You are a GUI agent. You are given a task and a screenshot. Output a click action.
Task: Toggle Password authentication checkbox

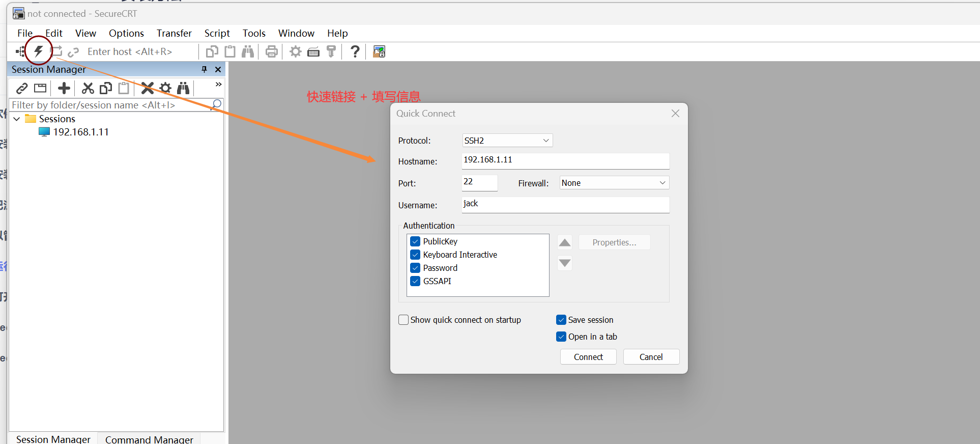415,268
